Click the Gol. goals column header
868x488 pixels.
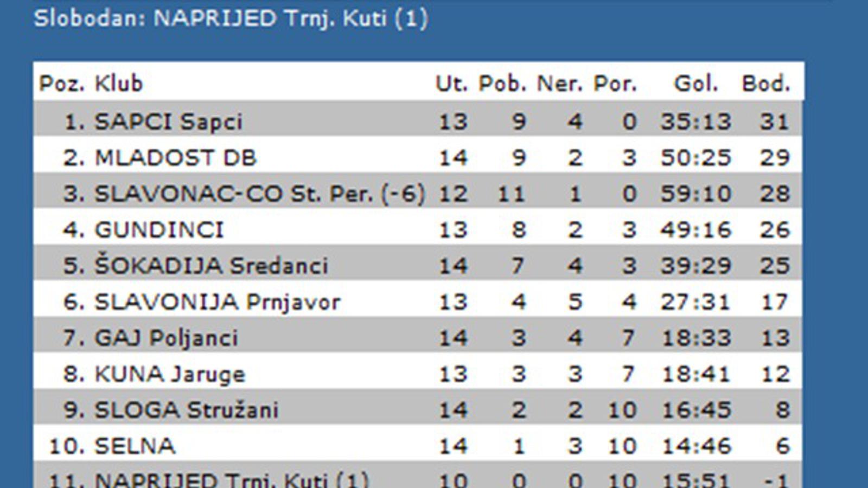(696, 84)
